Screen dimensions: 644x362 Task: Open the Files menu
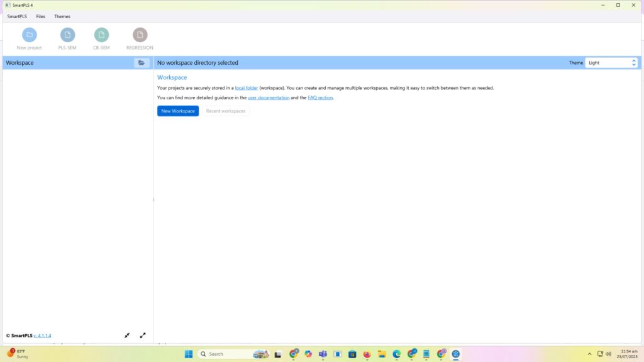(41, 16)
